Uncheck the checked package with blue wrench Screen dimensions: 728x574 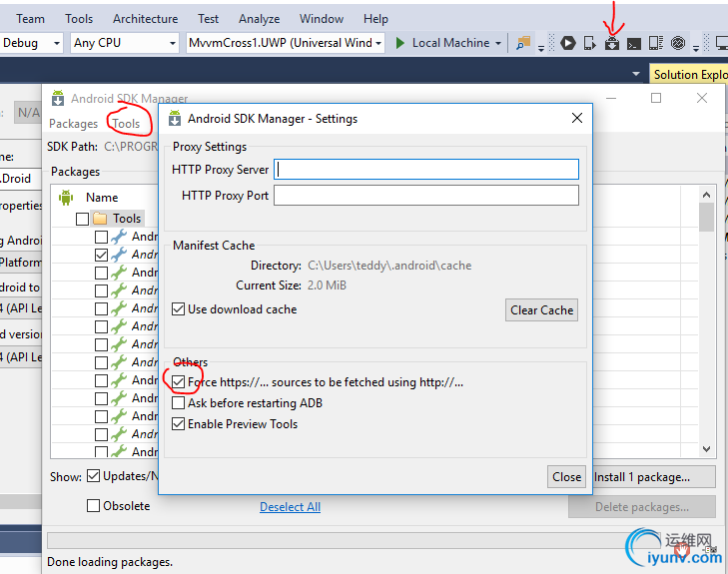click(x=101, y=255)
